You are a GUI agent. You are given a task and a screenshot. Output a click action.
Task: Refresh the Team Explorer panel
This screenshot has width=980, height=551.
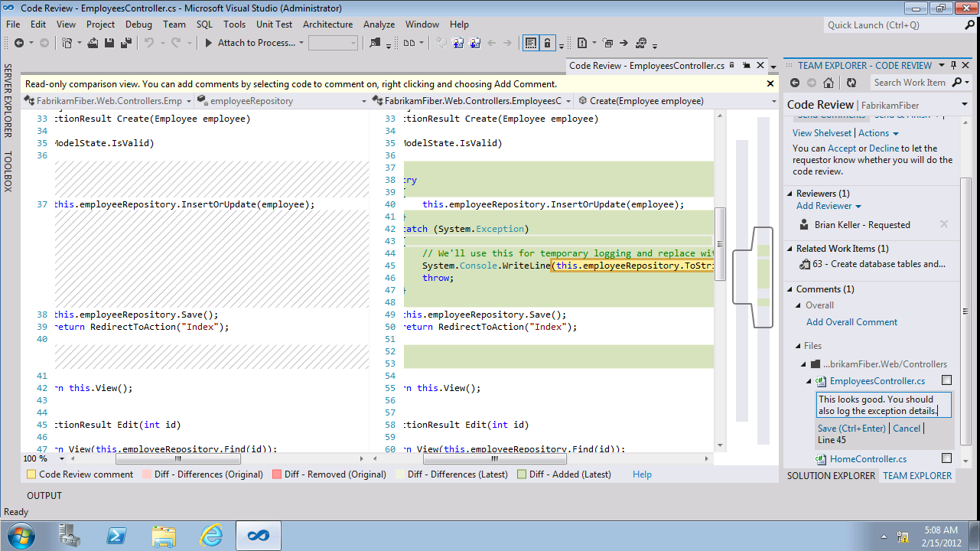point(851,83)
